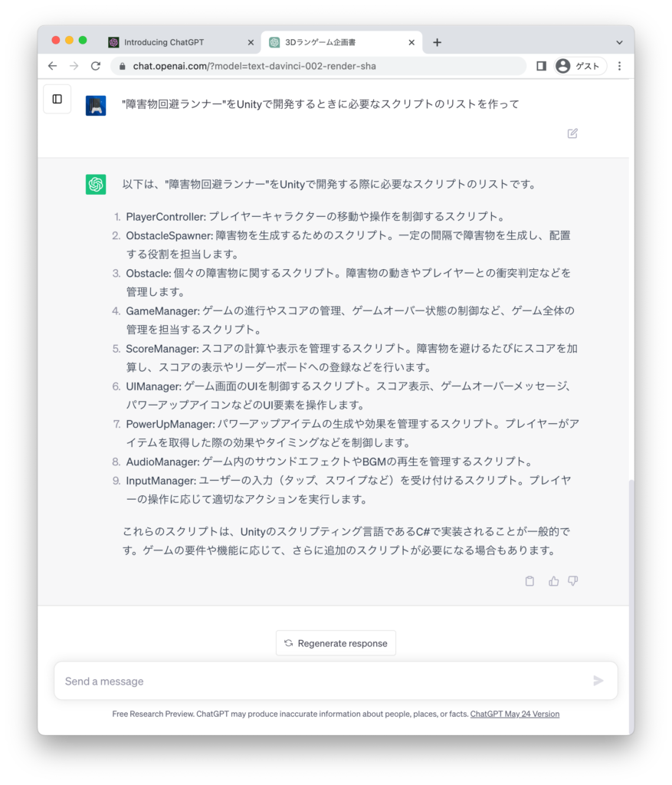Viewport: 672px width, 785px height.
Task: Close the Introducing ChatGPT tab
Action: tap(251, 43)
